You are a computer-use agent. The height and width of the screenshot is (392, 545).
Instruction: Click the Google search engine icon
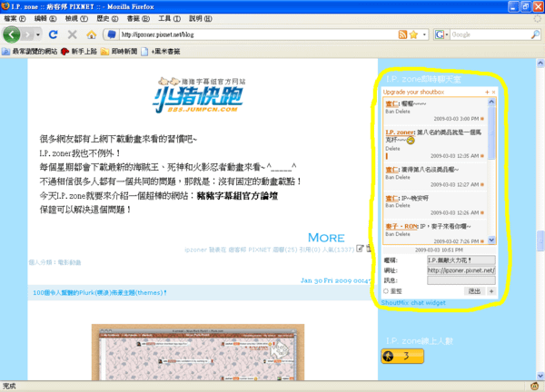pos(440,34)
